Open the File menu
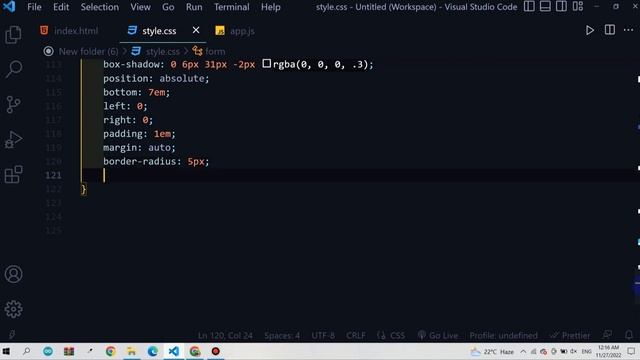This screenshot has width=640, height=360. point(34,7)
